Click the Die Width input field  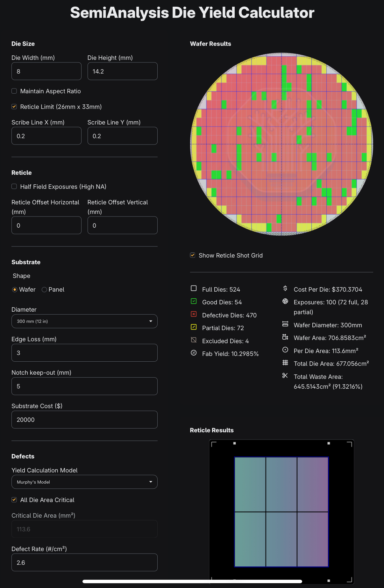(x=46, y=71)
